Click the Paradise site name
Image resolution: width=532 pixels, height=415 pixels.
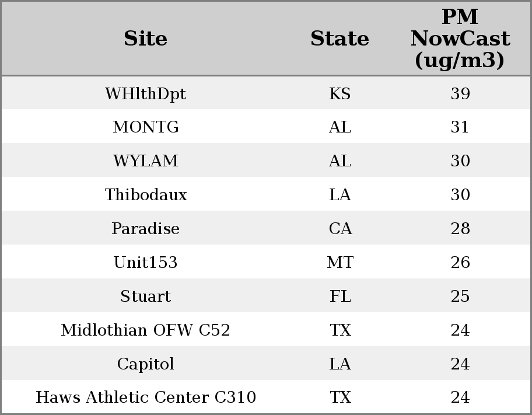tap(145, 229)
